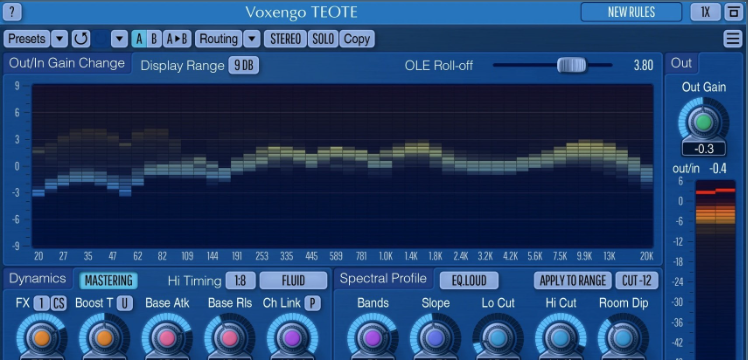This screenshot has width=748, height=360.
Task: Click the Bands knob
Action: point(373,338)
